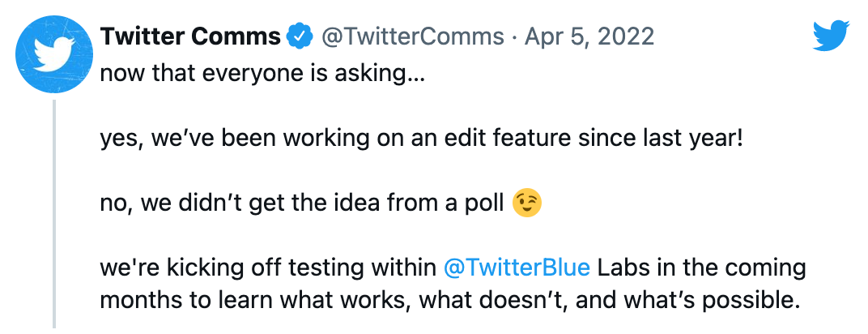
Task: Click the winking face emoji
Action: tap(527, 203)
